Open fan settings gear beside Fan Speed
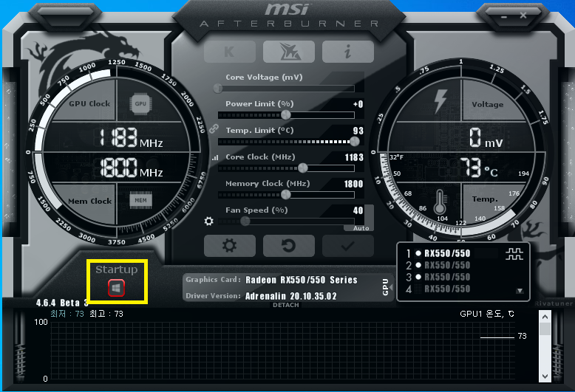This screenshot has height=392, width=575. 208,221
